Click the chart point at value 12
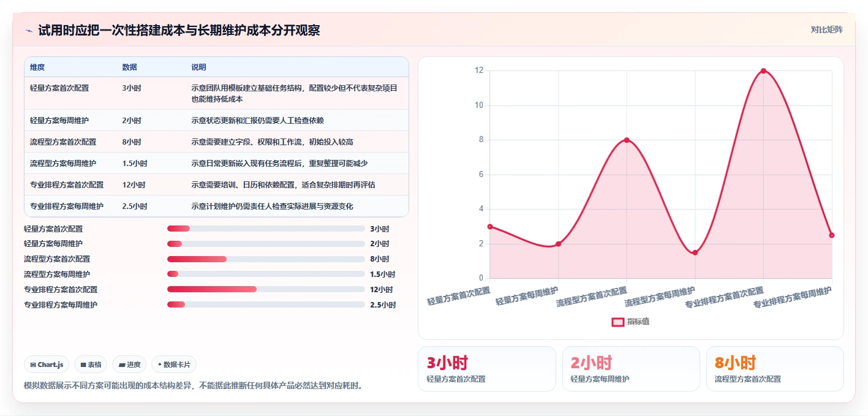The height and width of the screenshot is (416, 868). click(763, 70)
